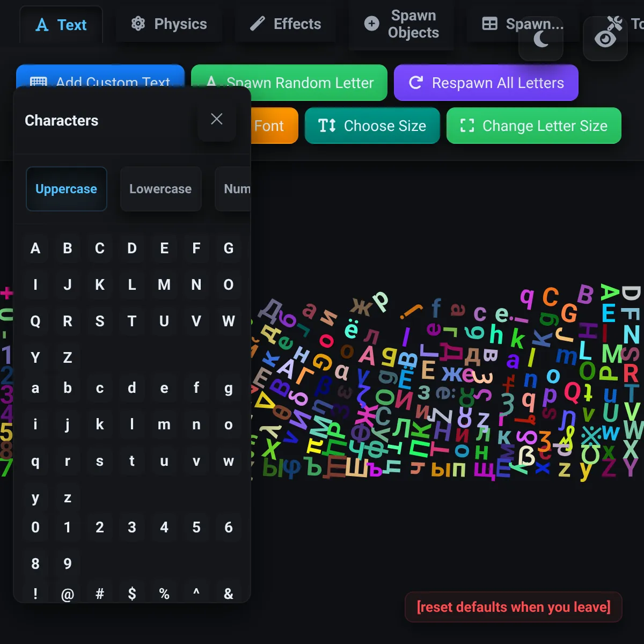The height and width of the screenshot is (644, 644).
Task: Click the reset defaults when you leave notice
Action: 514,607
